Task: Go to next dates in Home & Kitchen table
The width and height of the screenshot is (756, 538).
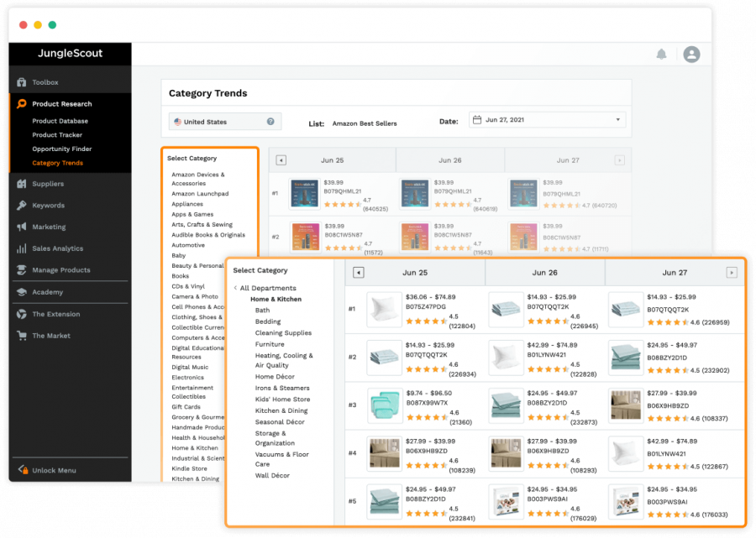Action: tap(732, 273)
